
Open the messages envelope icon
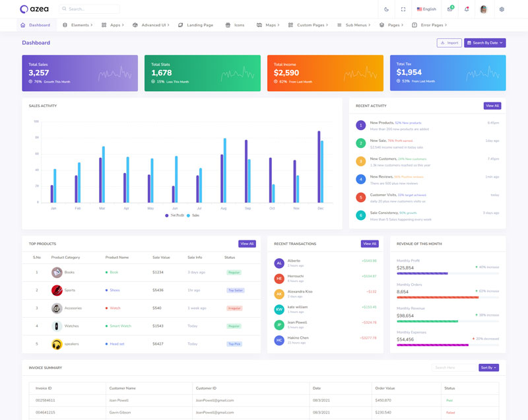click(x=450, y=9)
